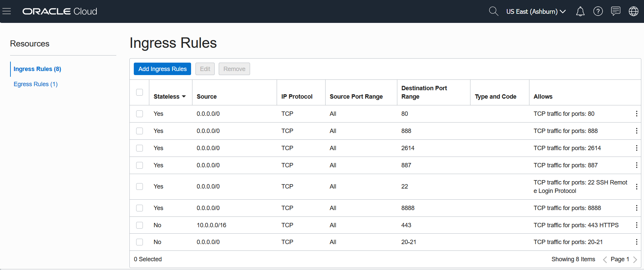Image resolution: width=644 pixels, height=270 pixels.
Task: Click the language globe icon
Action: (633, 11)
